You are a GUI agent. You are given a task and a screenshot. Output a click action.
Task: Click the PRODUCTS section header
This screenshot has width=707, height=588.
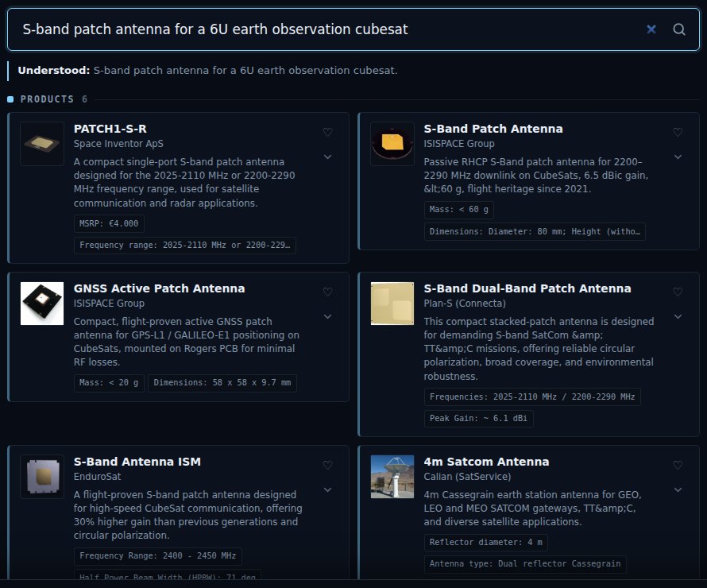pyautogui.click(x=48, y=99)
